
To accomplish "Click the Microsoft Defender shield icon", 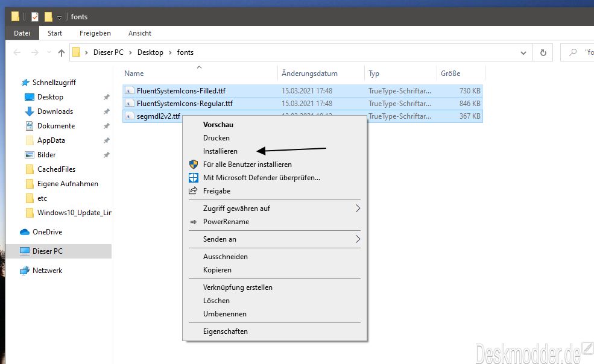I will [x=193, y=178].
